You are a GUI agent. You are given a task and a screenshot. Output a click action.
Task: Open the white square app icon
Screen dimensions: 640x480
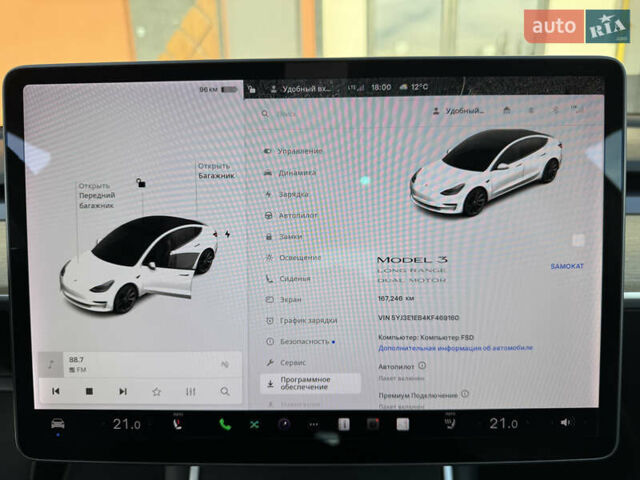tap(403, 424)
